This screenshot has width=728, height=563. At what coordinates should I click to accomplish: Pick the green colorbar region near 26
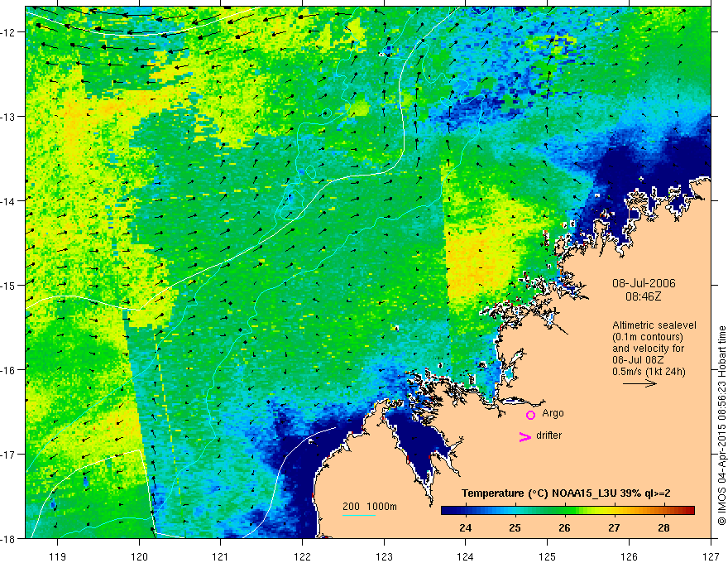[x=564, y=511]
